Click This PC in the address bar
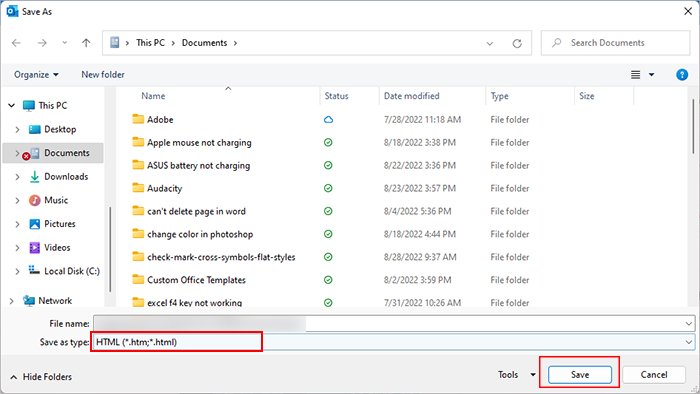The width and height of the screenshot is (700, 394). [150, 43]
